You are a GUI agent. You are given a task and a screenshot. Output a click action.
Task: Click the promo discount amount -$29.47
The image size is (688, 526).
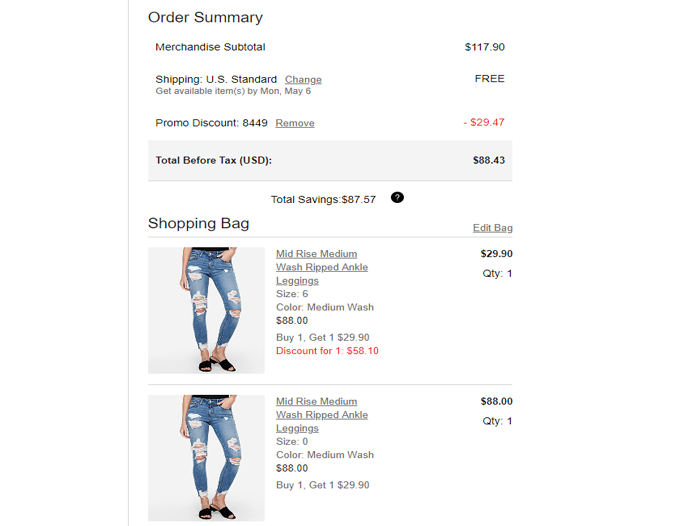pos(484,123)
